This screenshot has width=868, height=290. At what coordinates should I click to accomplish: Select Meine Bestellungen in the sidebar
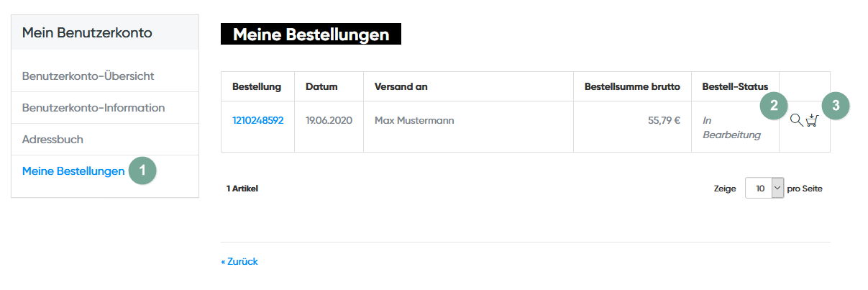(x=73, y=171)
